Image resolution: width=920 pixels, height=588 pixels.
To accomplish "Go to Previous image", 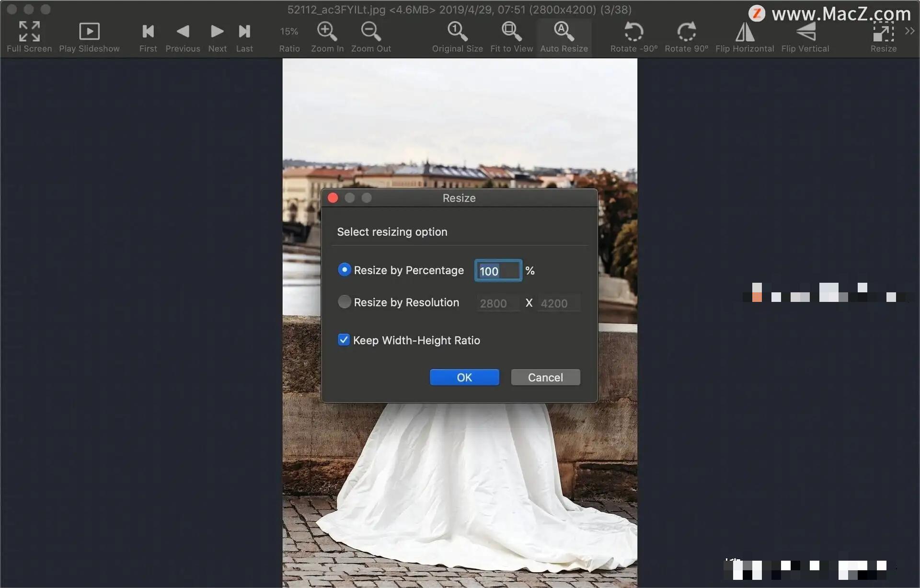I will tap(183, 32).
